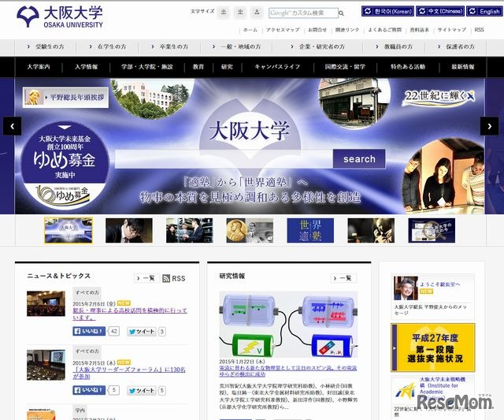The image size is (504, 420).
Task: Switch language to English
Action: (x=484, y=11)
